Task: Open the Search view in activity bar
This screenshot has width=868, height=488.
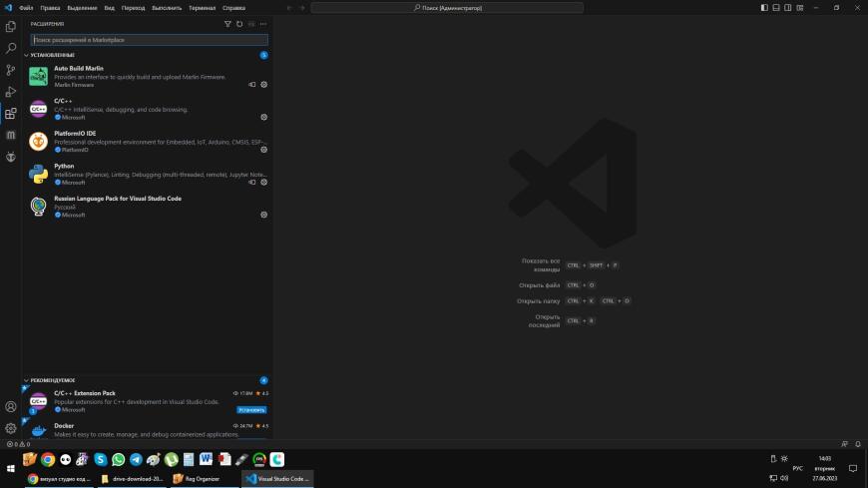Action: (11, 48)
